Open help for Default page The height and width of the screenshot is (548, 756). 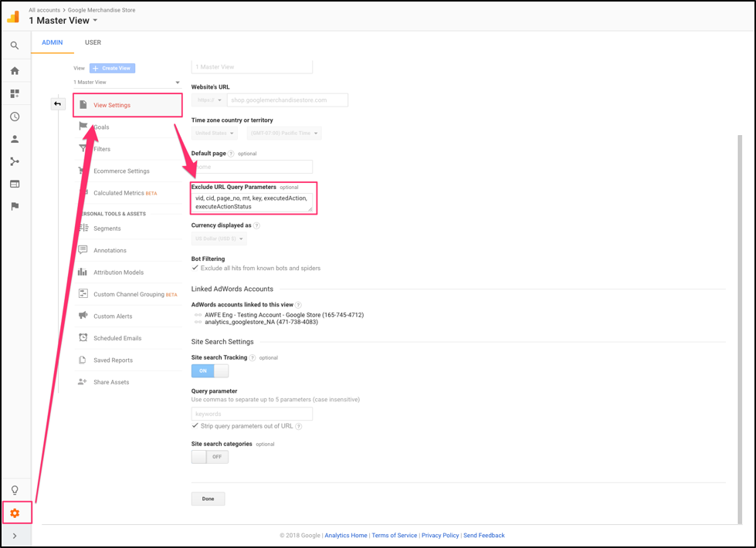coord(231,154)
